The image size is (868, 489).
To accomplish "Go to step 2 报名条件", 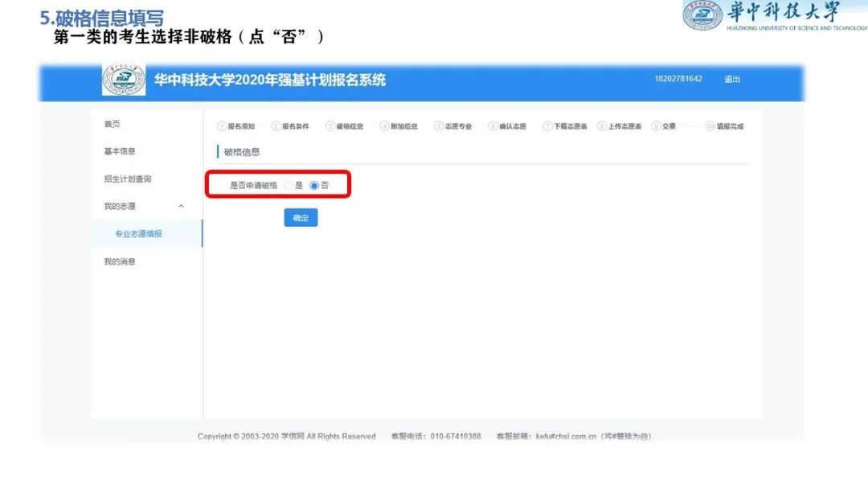I will [x=290, y=126].
